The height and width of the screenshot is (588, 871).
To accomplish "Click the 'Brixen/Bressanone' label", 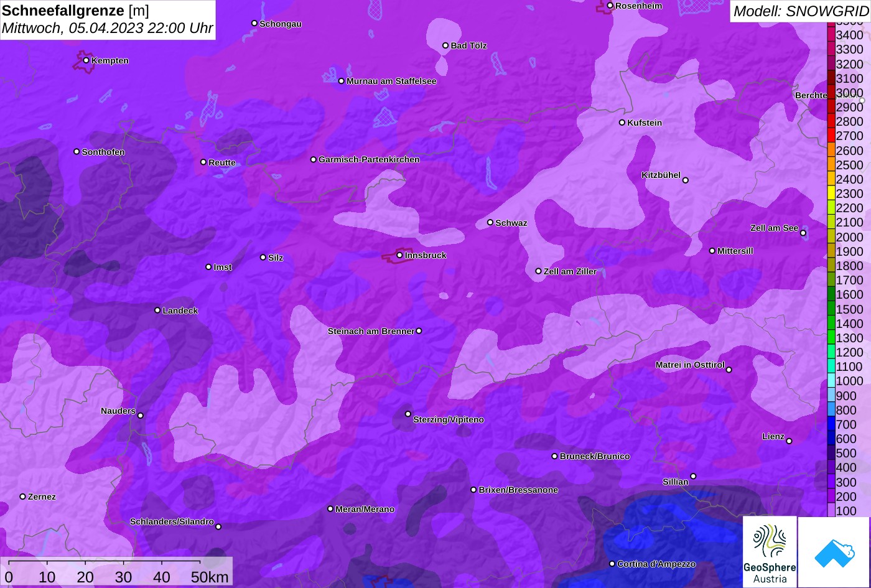I will pos(518,490).
